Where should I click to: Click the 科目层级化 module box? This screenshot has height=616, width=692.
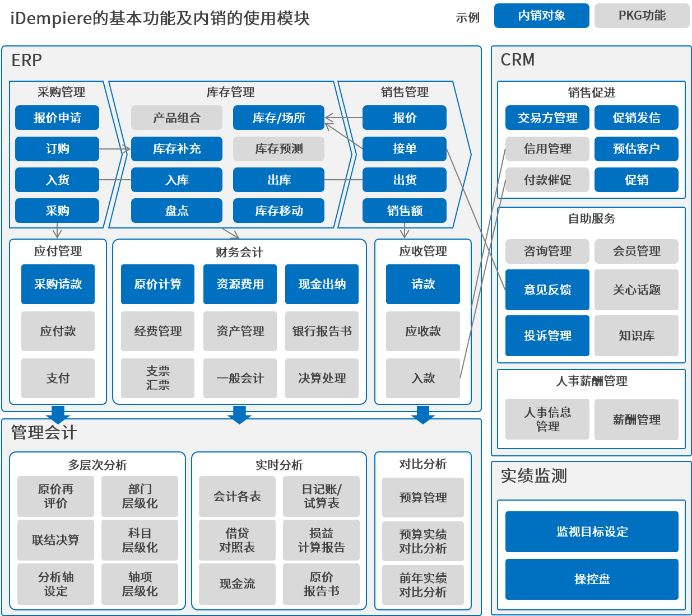140,540
